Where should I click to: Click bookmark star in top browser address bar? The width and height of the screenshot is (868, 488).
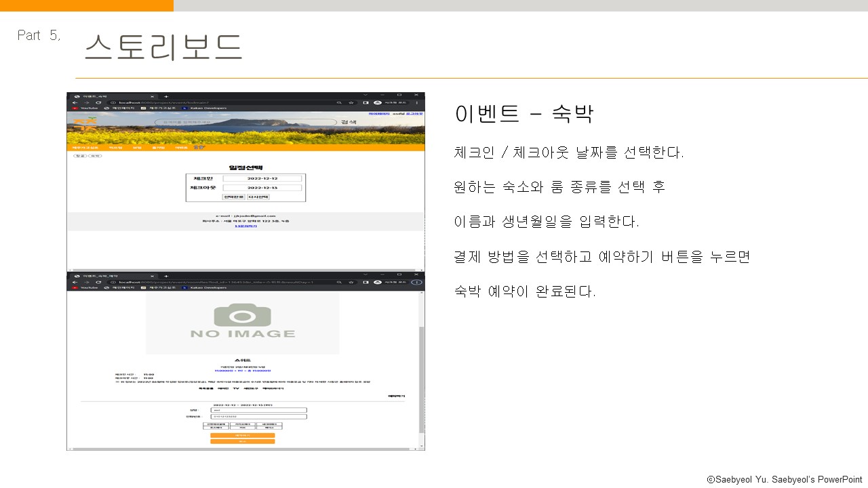click(x=351, y=102)
